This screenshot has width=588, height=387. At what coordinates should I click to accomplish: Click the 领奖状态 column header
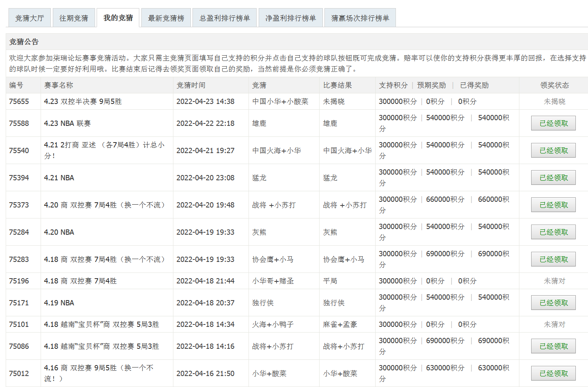[x=554, y=85]
